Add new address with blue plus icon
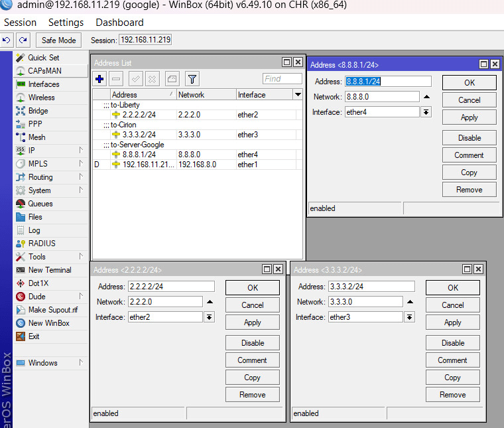Viewport: 504px width, 428px height. 99,79
